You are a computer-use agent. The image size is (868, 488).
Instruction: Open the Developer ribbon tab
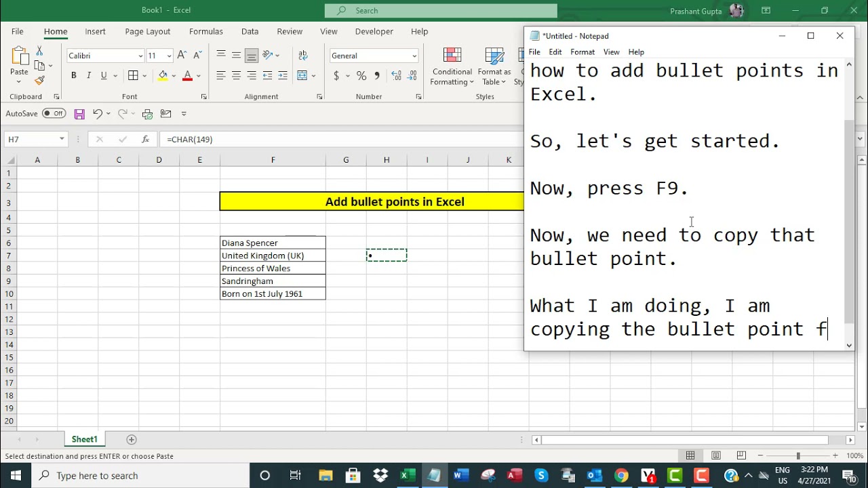click(374, 31)
